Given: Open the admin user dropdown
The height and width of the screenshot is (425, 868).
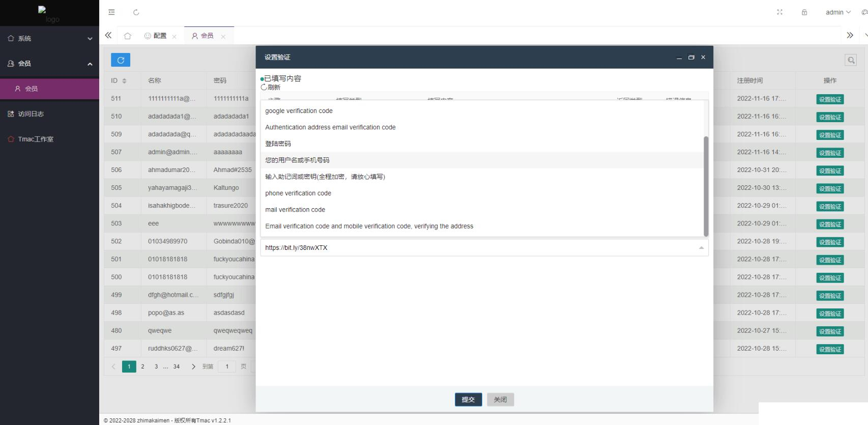Looking at the screenshot, I should [x=837, y=12].
